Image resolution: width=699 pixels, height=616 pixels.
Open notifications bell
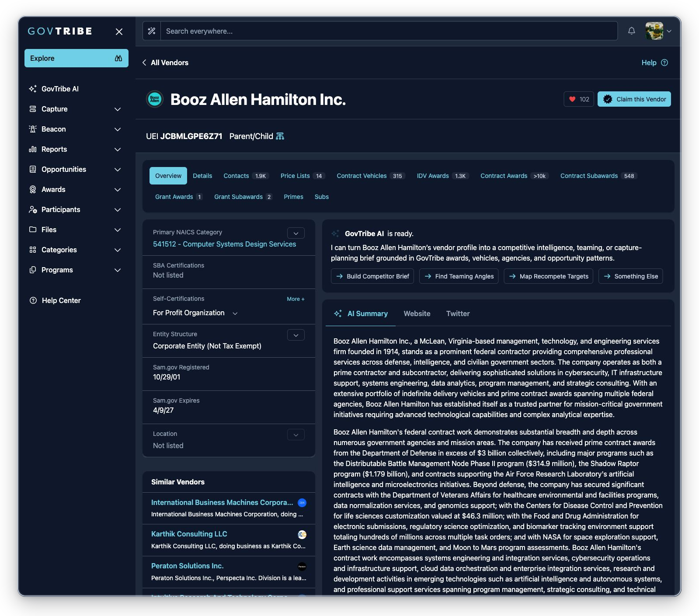click(x=631, y=31)
